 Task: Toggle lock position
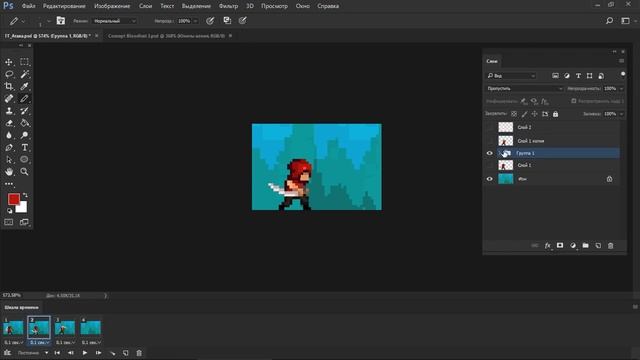(x=535, y=114)
